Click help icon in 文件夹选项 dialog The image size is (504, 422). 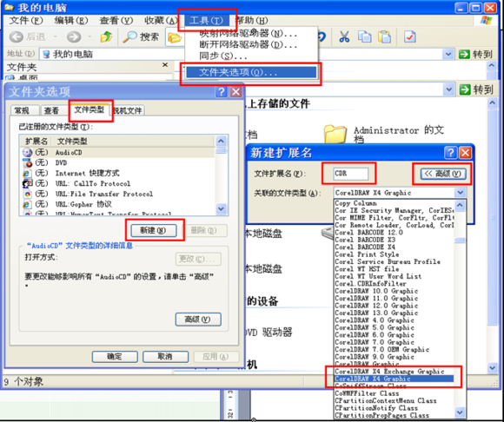221,92
